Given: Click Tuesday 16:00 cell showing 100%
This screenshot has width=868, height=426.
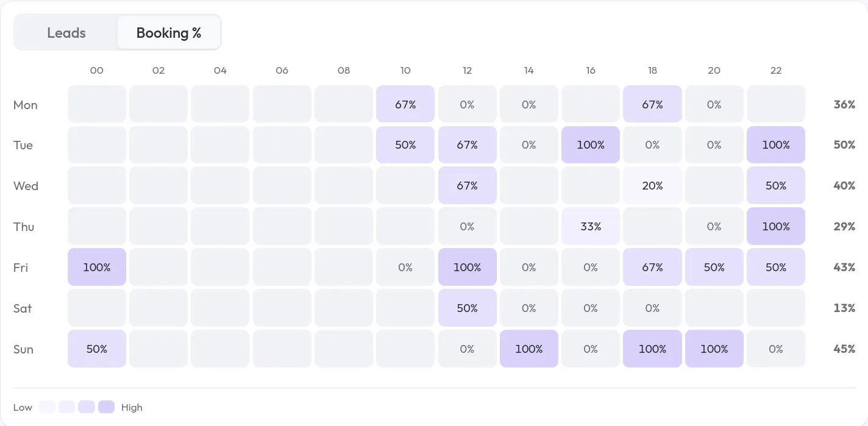Looking at the screenshot, I should (x=591, y=145).
